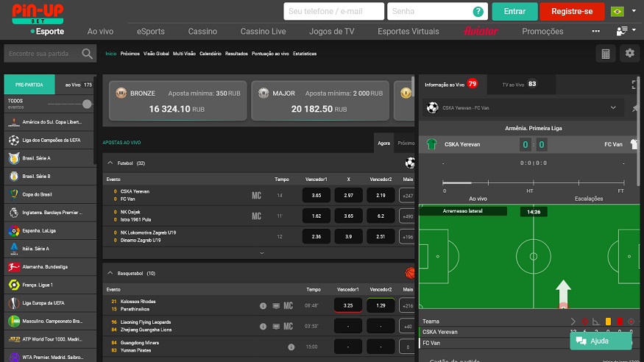Select Copa do Brasil league
The image size is (644, 362).
coord(50,194)
